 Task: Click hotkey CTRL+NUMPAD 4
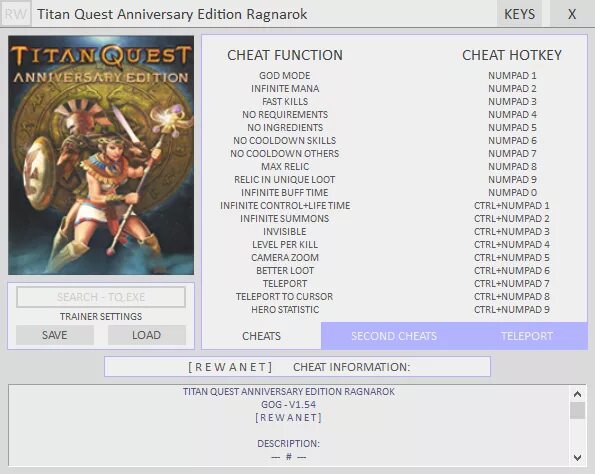(x=512, y=244)
